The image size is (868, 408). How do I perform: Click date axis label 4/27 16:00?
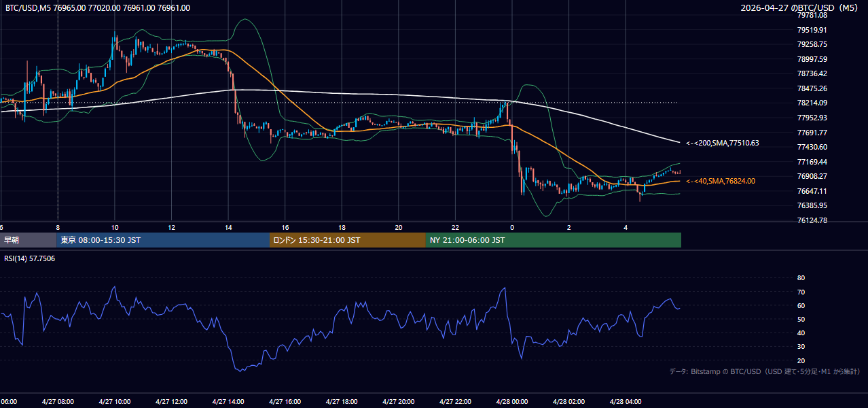pos(285,401)
